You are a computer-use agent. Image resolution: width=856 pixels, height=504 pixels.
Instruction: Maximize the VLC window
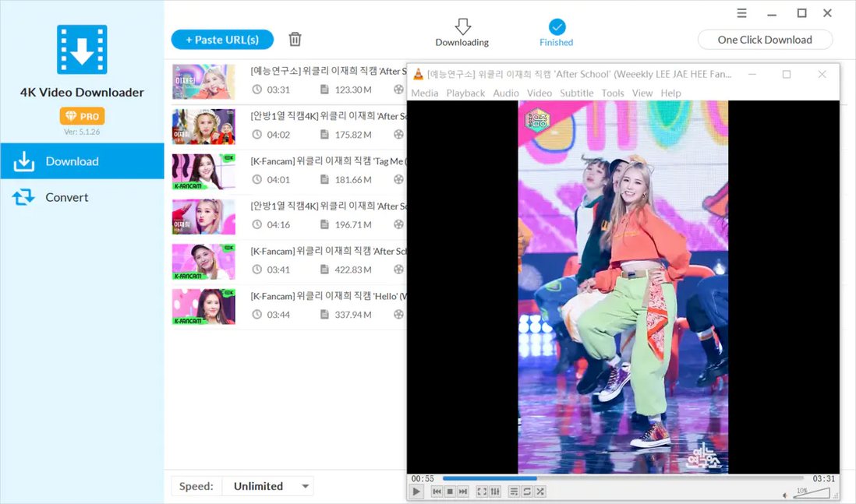787,74
